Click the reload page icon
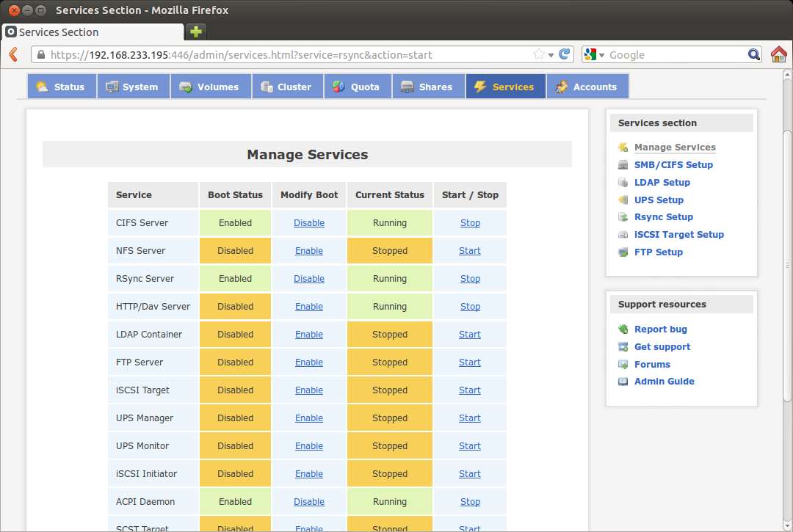The image size is (793, 532). (565, 54)
